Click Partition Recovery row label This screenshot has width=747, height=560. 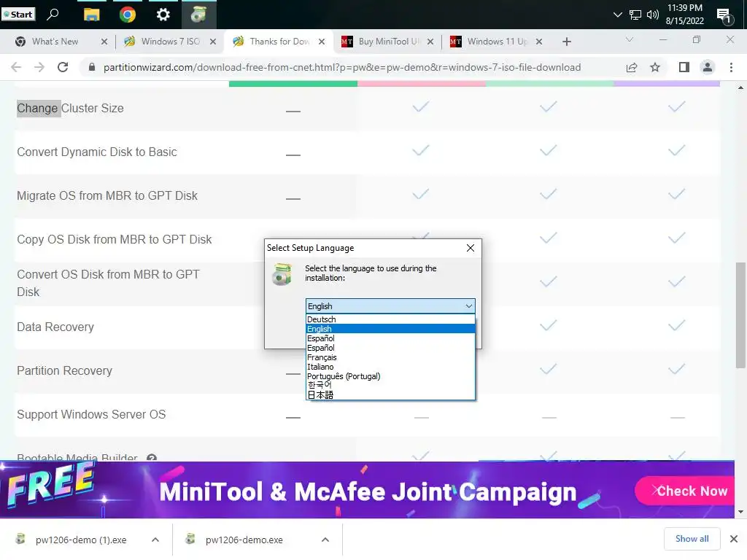pyautogui.click(x=64, y=371)
